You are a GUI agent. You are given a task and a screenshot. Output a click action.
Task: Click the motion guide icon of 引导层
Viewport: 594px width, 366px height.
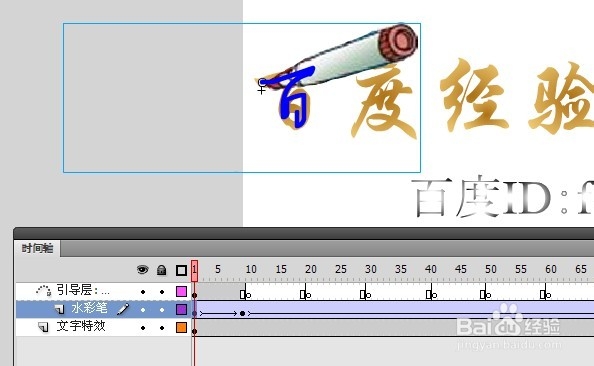44,291
